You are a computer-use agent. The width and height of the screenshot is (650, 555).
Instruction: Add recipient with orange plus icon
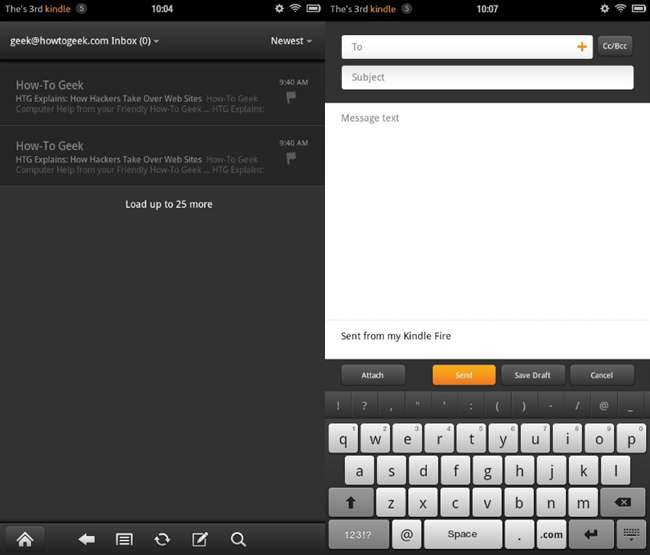[582, 47]
